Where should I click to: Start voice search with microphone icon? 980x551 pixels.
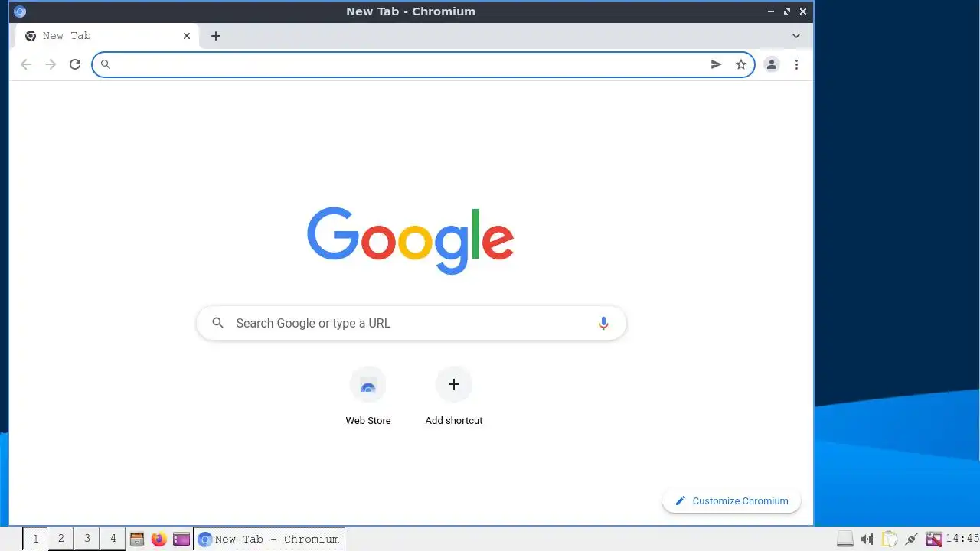click(x=603, y=323)
